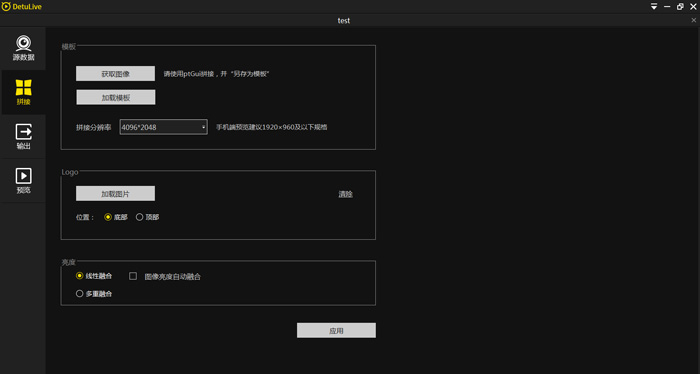Go to the 预览 preview section

23,180
